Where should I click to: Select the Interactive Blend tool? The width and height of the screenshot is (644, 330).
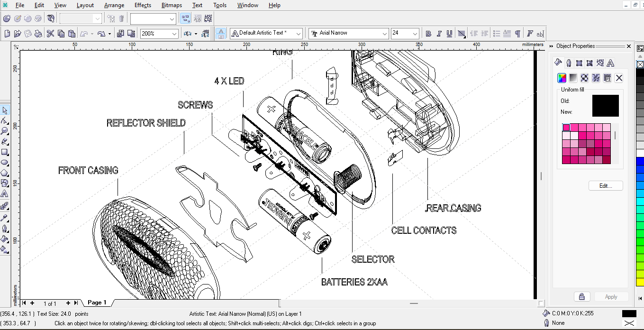[x=5, y=206]
